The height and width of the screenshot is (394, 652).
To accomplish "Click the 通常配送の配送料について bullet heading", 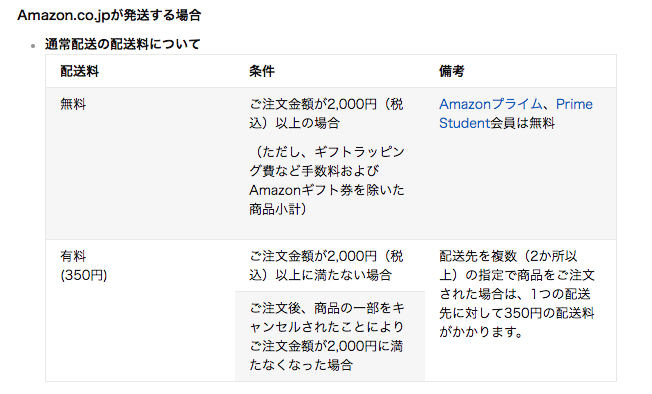I will tap(123, 44).
